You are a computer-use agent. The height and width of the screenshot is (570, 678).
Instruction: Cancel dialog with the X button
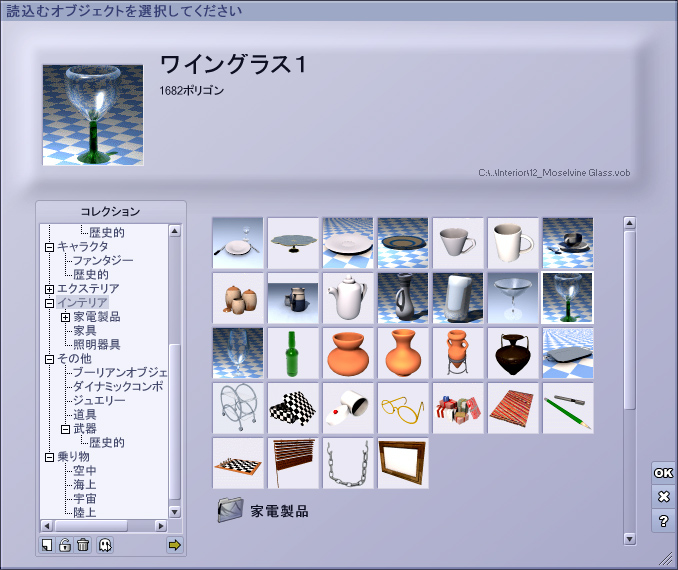pyautogui.click(x=663, y=496)
